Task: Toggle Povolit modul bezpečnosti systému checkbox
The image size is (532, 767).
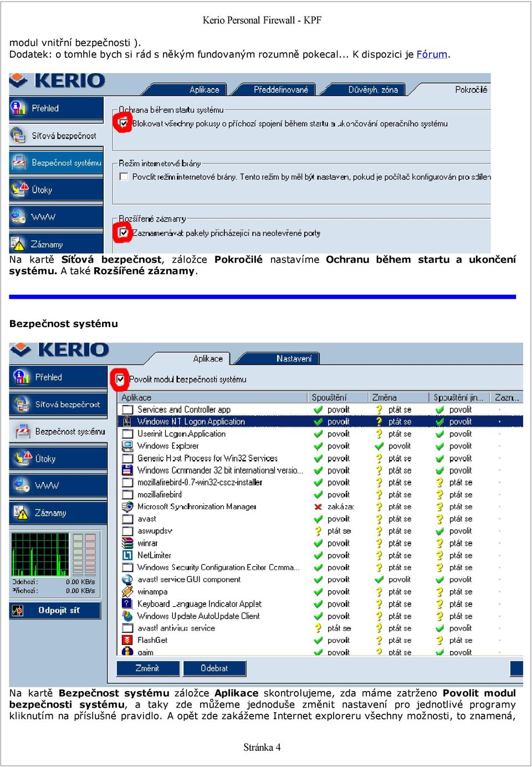Action: pos(120,379)
